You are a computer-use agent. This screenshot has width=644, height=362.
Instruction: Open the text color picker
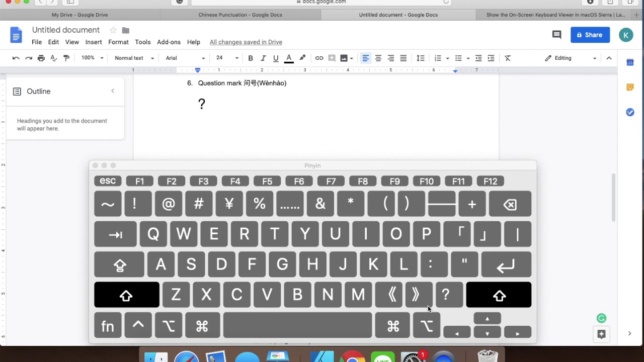[x=289, y=58]
